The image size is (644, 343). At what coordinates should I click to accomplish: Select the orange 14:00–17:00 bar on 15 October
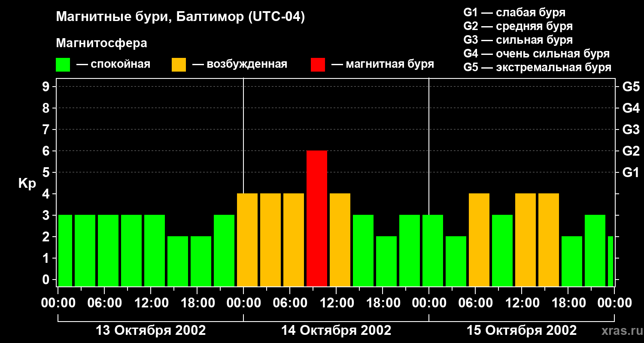[549, 240]
